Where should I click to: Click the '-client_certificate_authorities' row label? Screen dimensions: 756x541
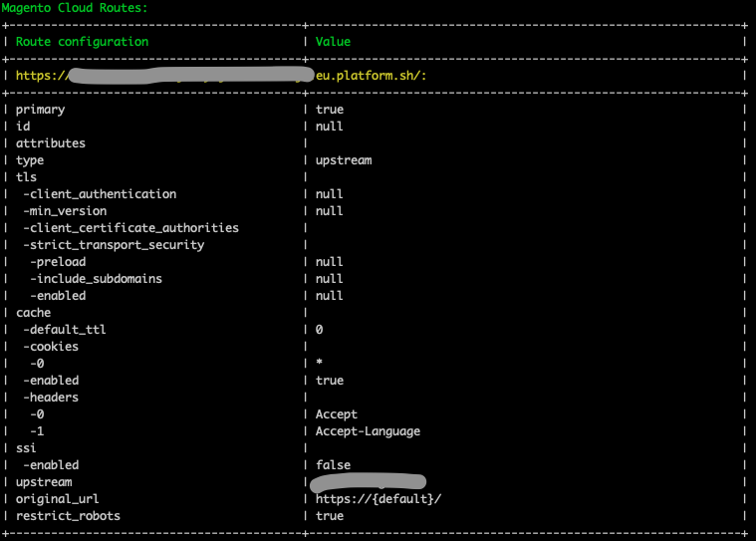pos(131,228)
